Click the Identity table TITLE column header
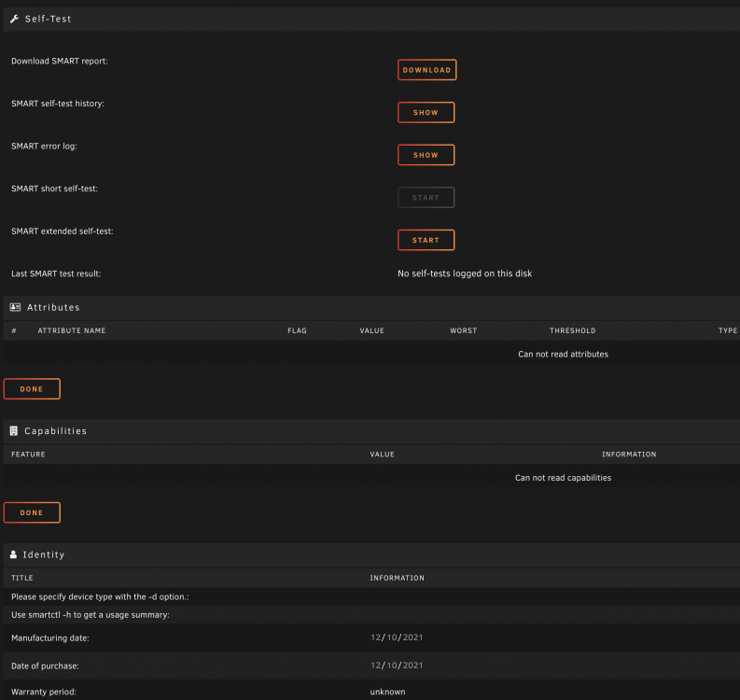 22,578
